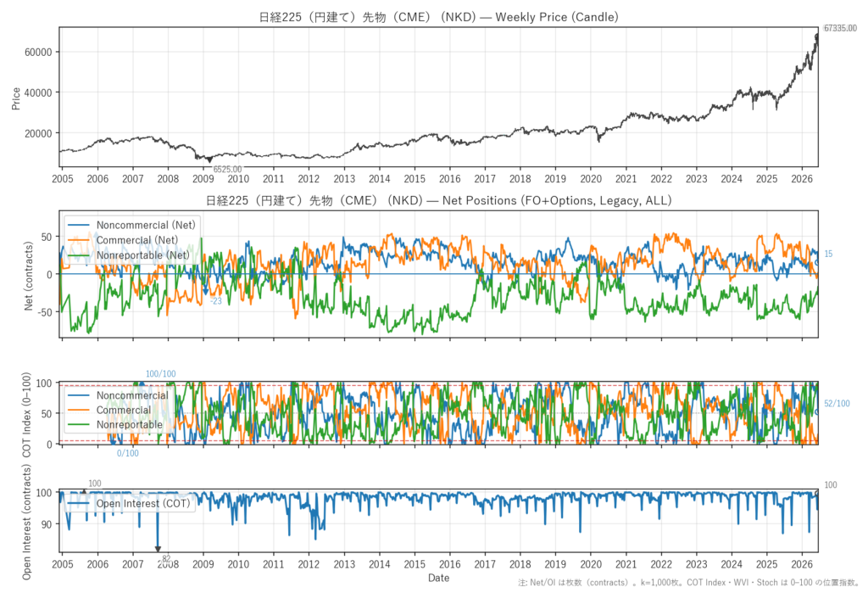The width and height of the screenshot is (868, 593).
Task: Click the -23 net position low marker
Action: click(215, 301)
